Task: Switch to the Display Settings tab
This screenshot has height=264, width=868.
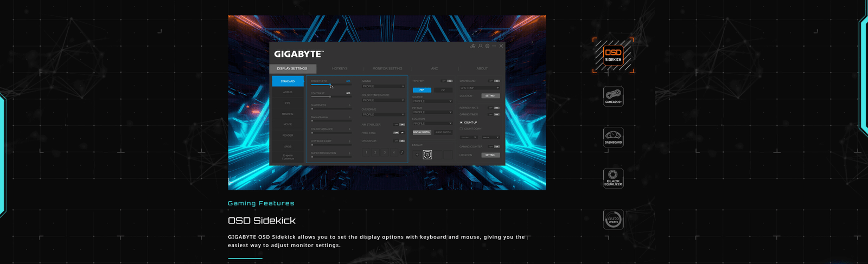Action: point(292,68)
